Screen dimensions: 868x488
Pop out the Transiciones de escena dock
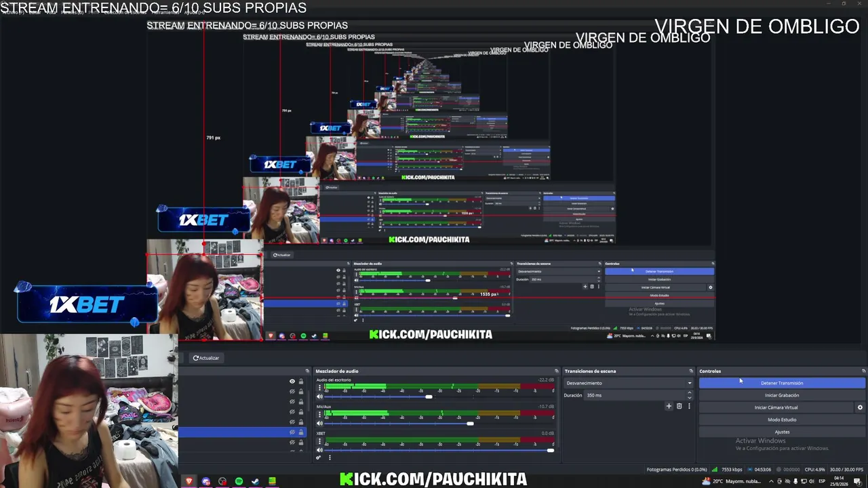[x=691, y=371]
